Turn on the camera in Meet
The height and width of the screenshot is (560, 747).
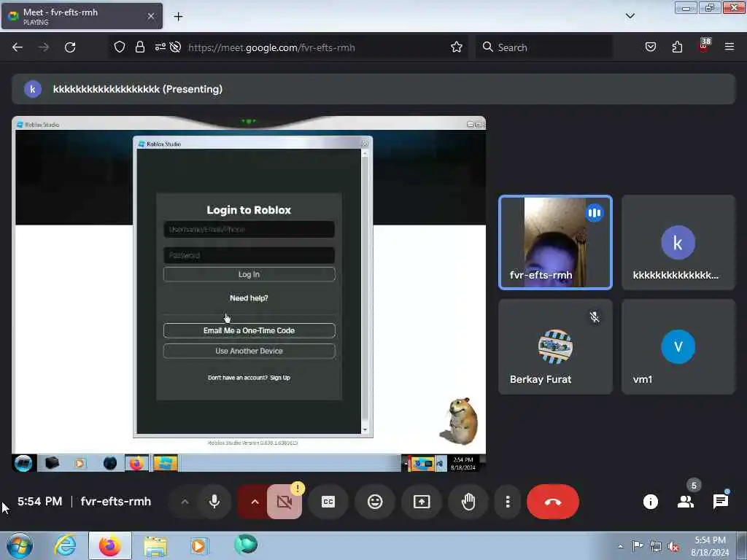pos(284,502)
